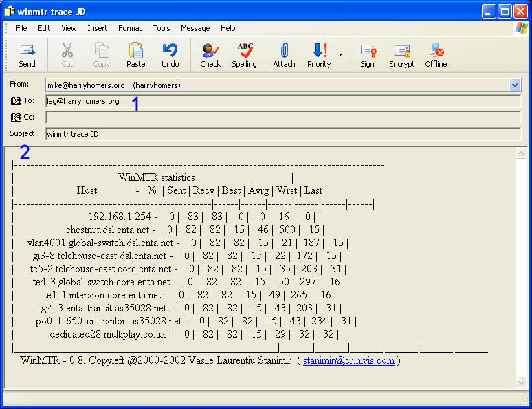Click the Cut scissors icon
Image resolution: width=532 pixels, height=409 pixels.
click(67, 50)
